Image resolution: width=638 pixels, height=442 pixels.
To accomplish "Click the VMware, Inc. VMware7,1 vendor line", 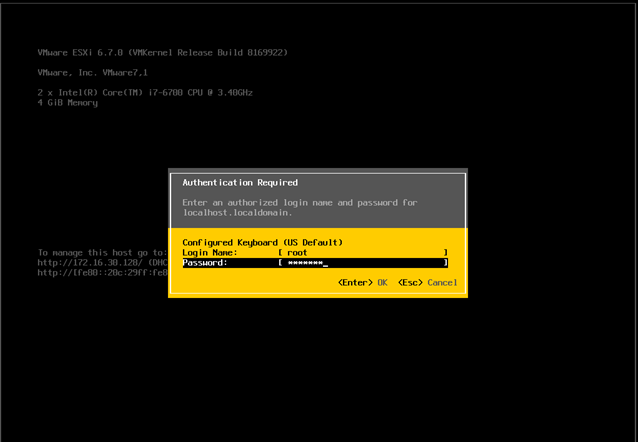I will pyautogui.click(x=92, y=72).
